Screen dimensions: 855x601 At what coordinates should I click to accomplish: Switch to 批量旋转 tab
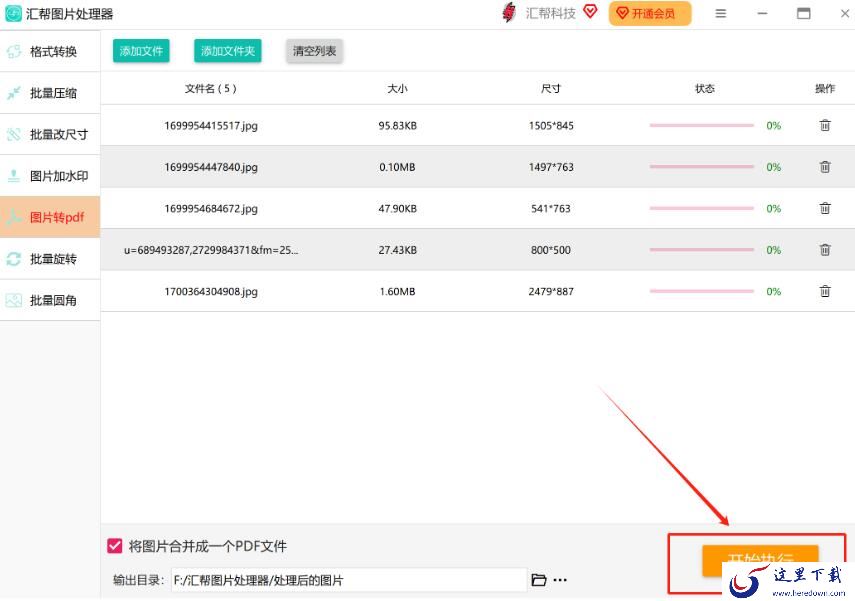(50, 259)
